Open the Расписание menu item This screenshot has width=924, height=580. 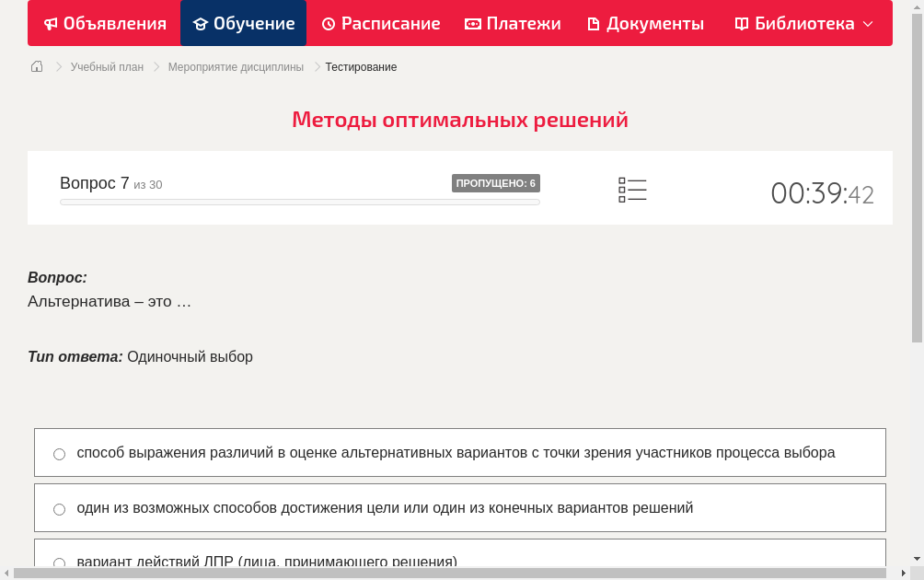tap(380, 23)
